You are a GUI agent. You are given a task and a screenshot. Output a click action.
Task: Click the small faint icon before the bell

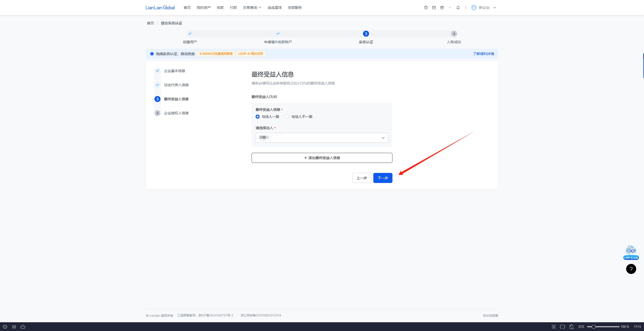[450, 8]
